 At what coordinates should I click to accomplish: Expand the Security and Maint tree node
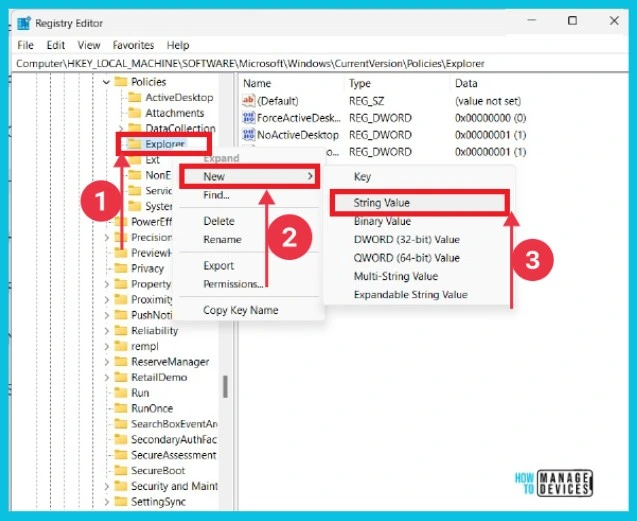point(106,486)
